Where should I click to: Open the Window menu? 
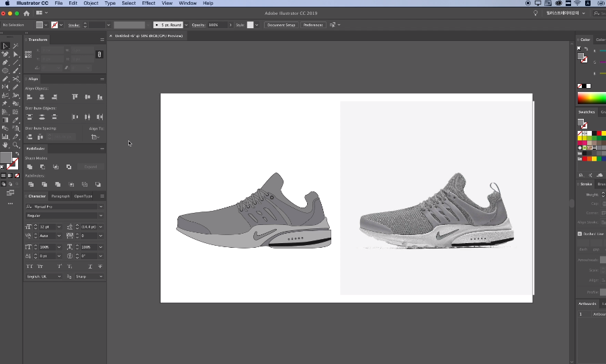tap(188, 3)
